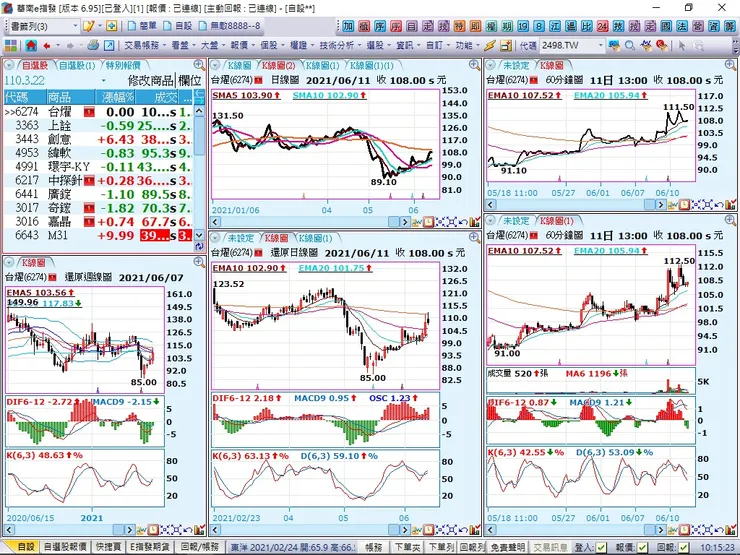Click the arrow-in-box export icon in toolbar
This screenshot has height=555, width=740.
click(x=109, y=46)
